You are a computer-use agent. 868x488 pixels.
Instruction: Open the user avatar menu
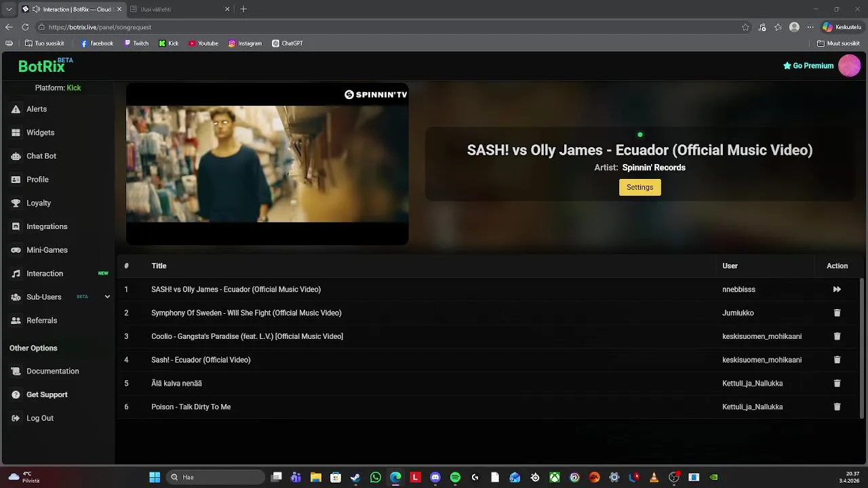click(849, 66)
